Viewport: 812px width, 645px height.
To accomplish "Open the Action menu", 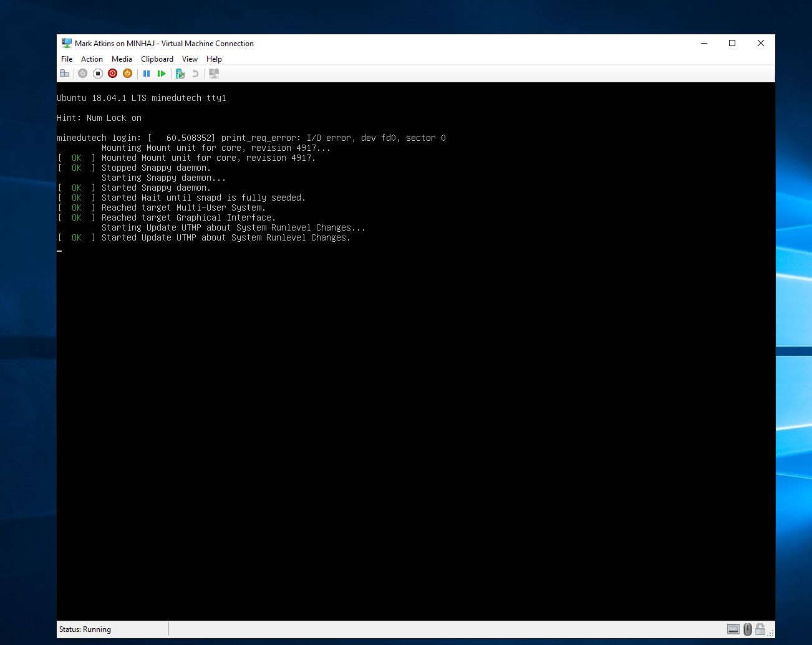I will coord(92,59).
